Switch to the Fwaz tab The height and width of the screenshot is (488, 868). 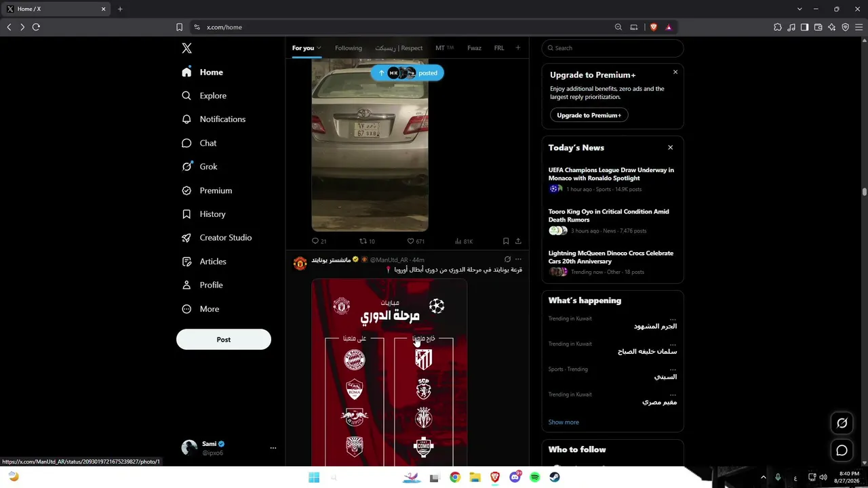pos(474,48)
